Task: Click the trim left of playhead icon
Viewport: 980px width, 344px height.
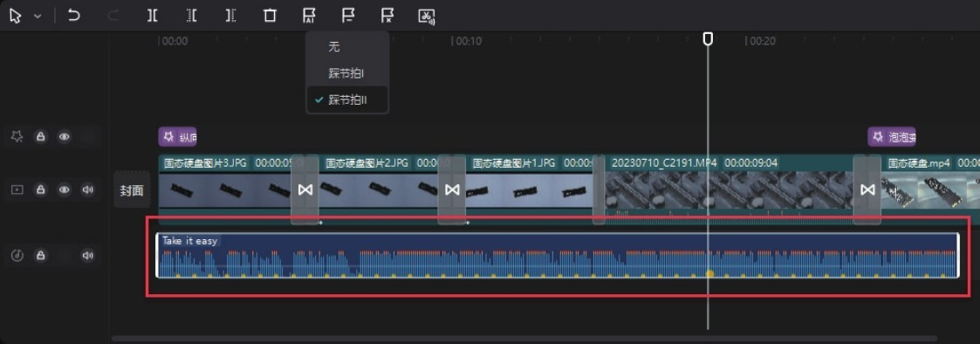Action: tap(192, 16)
